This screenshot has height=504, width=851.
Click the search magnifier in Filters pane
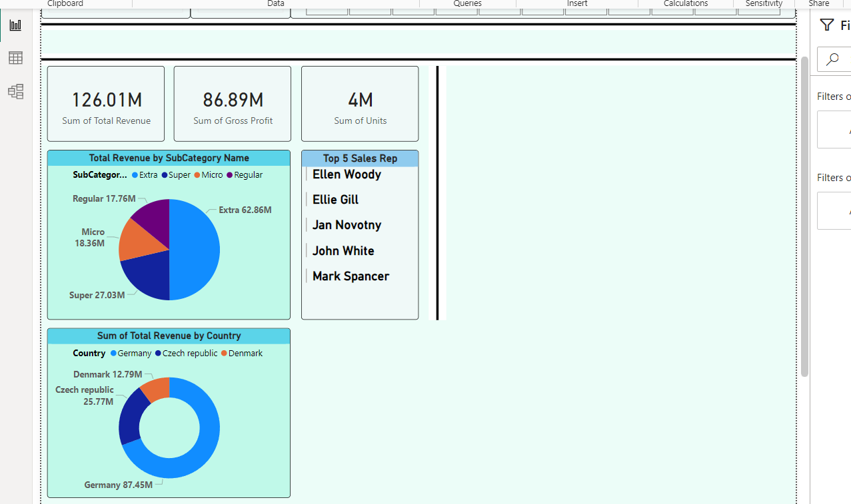click(x=833, y=59)
